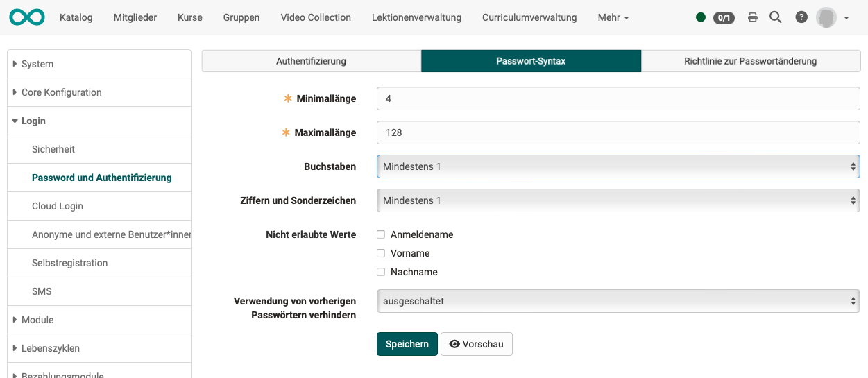
Task: Click the green status dot
Action: click(701, 17)
